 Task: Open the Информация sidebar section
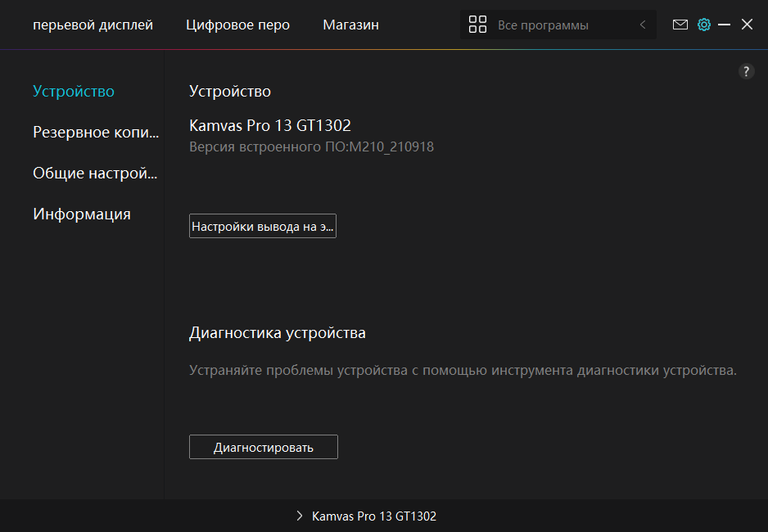click(82, 214)
